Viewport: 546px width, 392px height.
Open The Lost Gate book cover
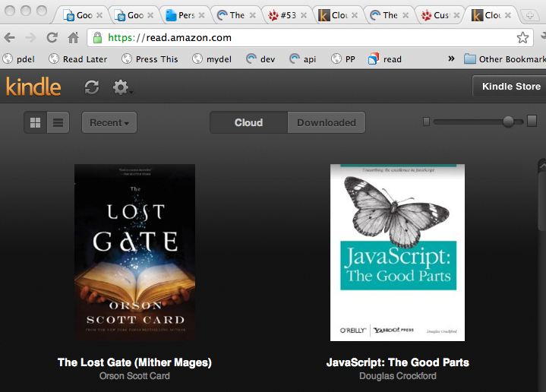pyautogui.click(x=134, y=252)
